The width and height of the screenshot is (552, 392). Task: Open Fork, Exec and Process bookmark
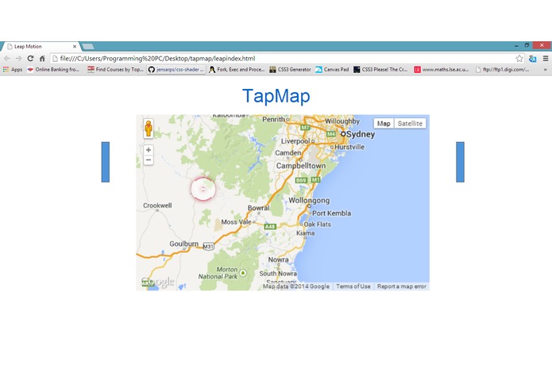237,70
